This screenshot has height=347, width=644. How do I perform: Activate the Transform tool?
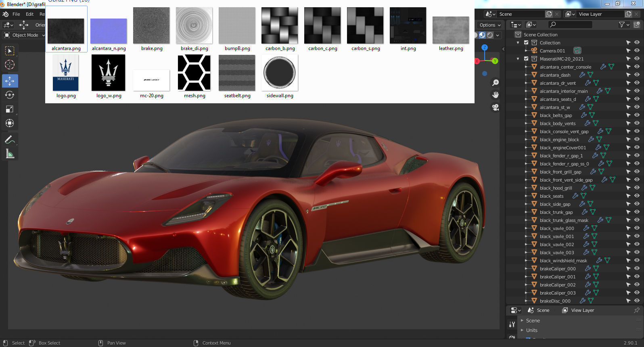click(x=10, y=123)
